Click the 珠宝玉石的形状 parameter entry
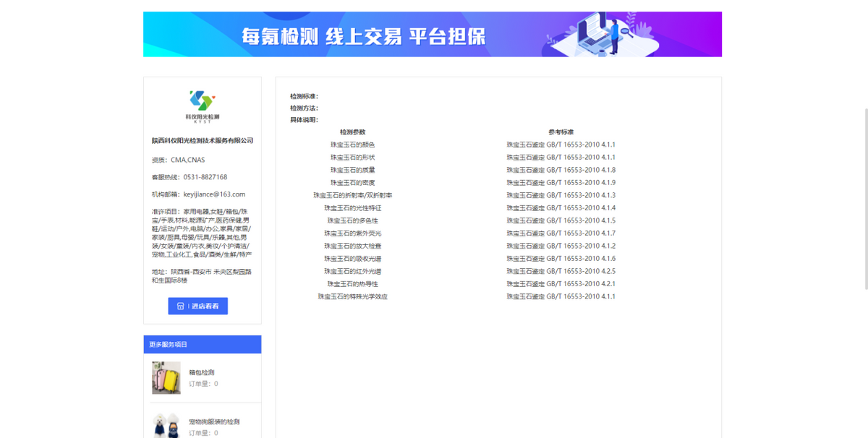Screen dimensions: 868x438 click(352, 158)
